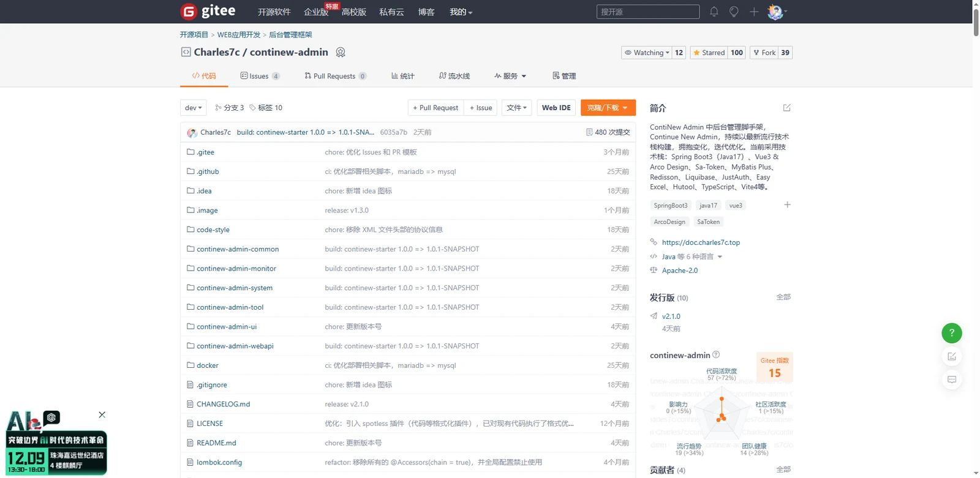This screenshot has height=478, width=980.
Task: Open the user avatar menu
Action: click(777, 12)
